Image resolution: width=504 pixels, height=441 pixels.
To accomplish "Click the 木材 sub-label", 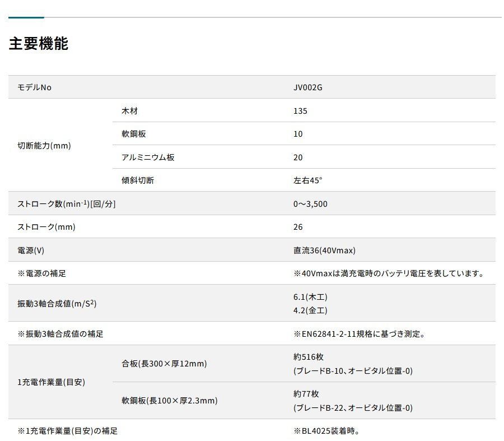I will 129,111.
